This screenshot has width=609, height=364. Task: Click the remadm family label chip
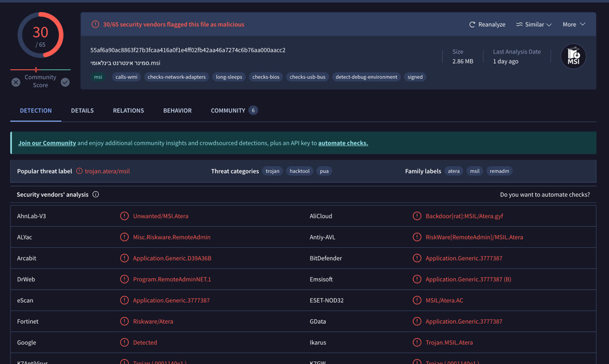coord(499,171)
